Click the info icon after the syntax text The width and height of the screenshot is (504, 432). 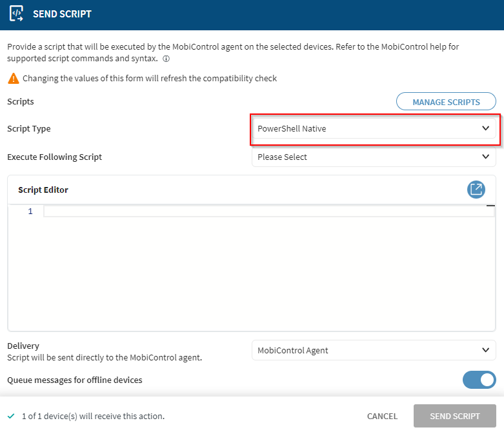coord(166,59)
